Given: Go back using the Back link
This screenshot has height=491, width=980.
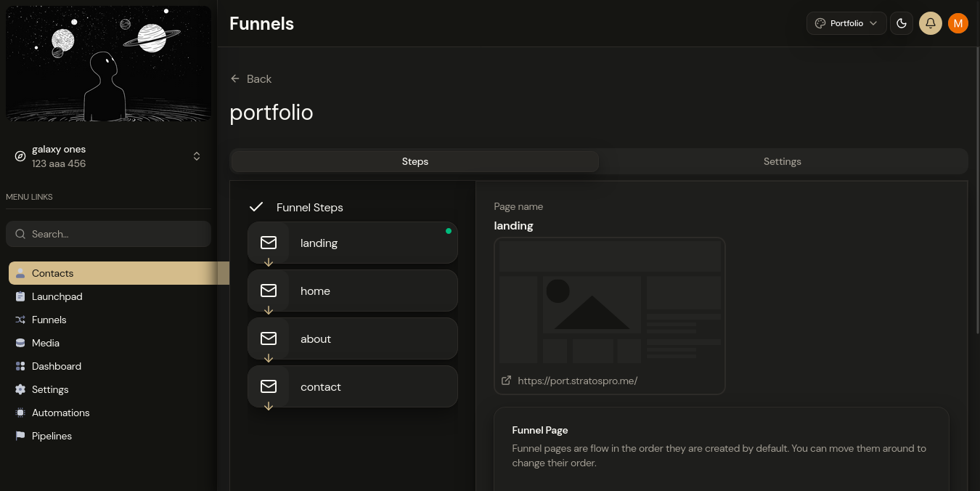Looking at the screenshot, I should click(250, 78).
